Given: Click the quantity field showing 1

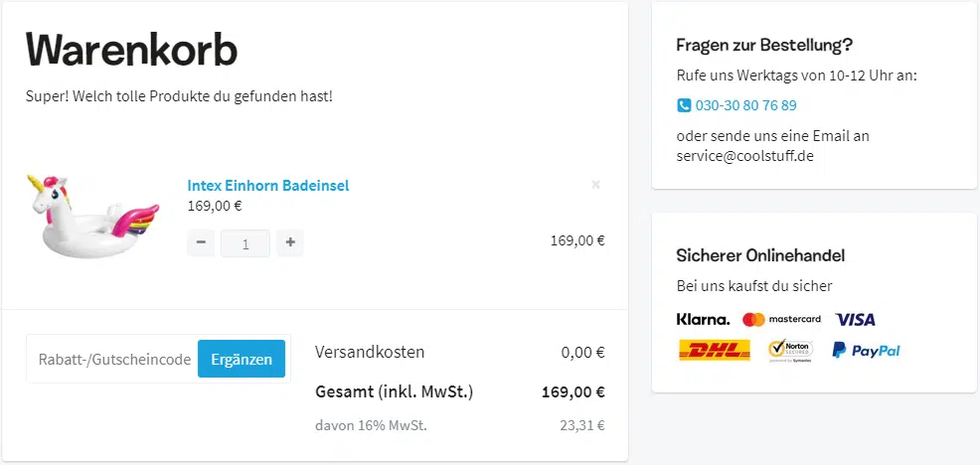Looking at the screenshot, I should 245,242.
